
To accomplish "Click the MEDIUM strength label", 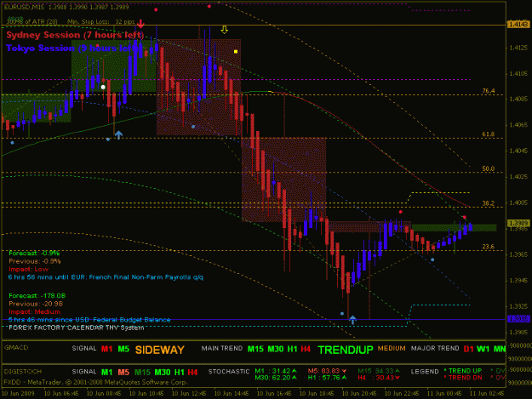I will coord(392,349).
